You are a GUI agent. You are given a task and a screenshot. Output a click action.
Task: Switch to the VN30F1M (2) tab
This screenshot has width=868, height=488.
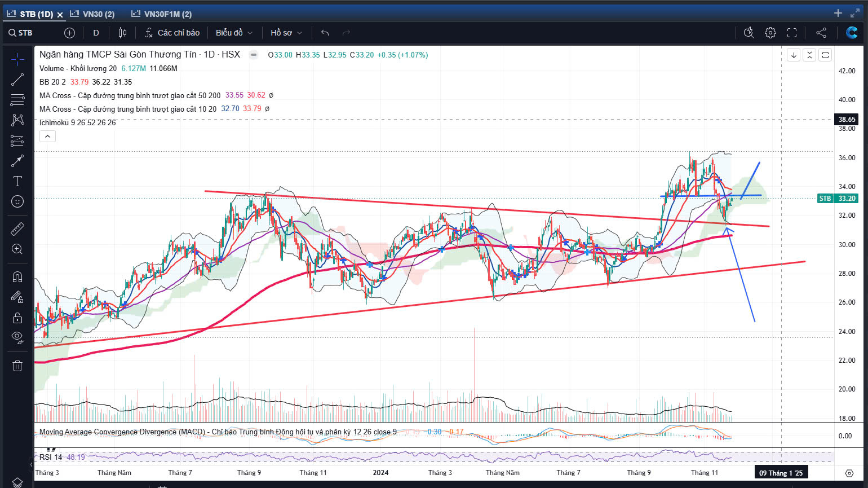[162, 14]
